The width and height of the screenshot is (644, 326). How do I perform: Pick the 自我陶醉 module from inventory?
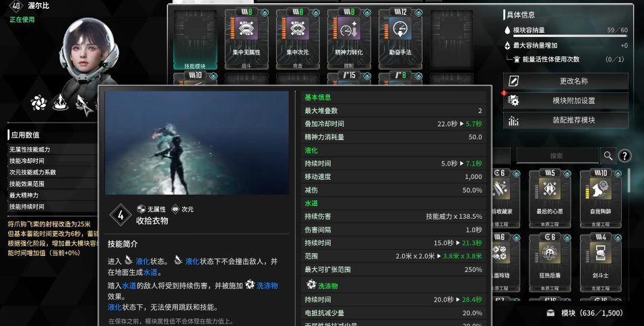point(600,199)
